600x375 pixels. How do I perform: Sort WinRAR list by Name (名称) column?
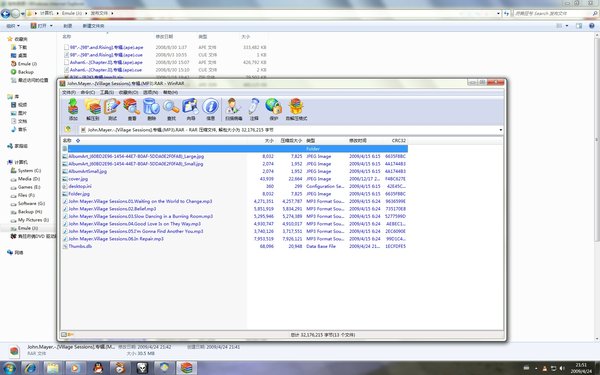pyautogui.click(x=67, y=141)
